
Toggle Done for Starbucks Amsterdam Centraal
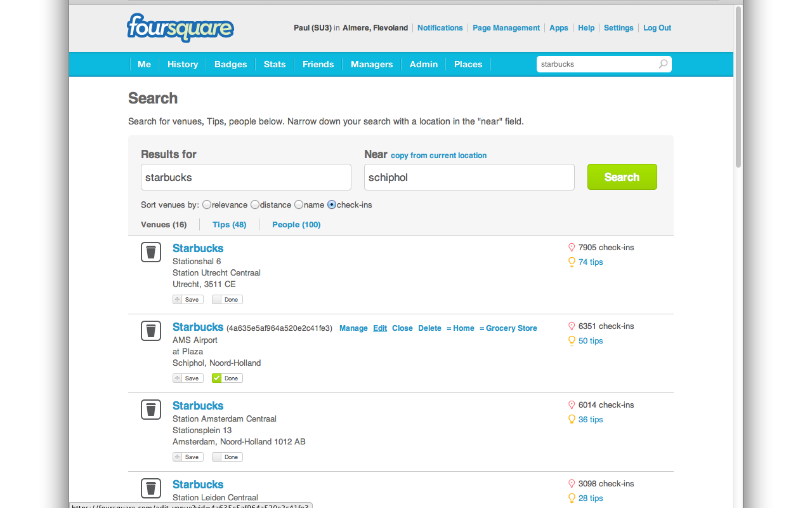(227, 457)
